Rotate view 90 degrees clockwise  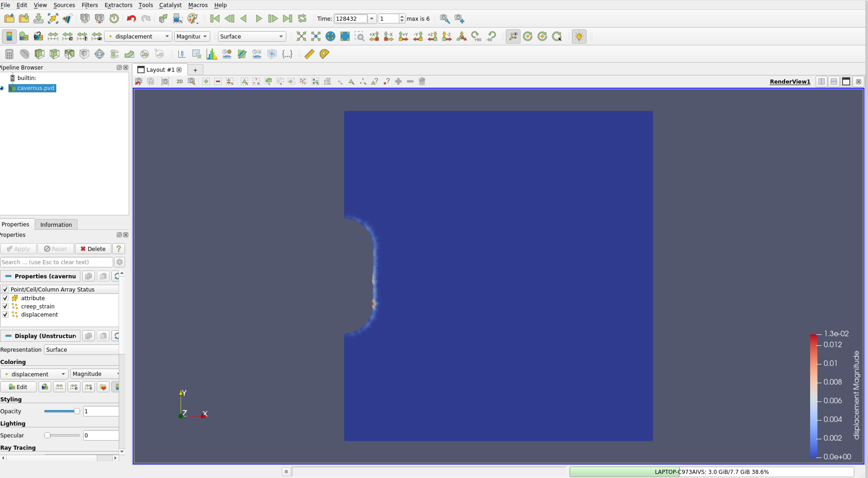pos(476,36)
